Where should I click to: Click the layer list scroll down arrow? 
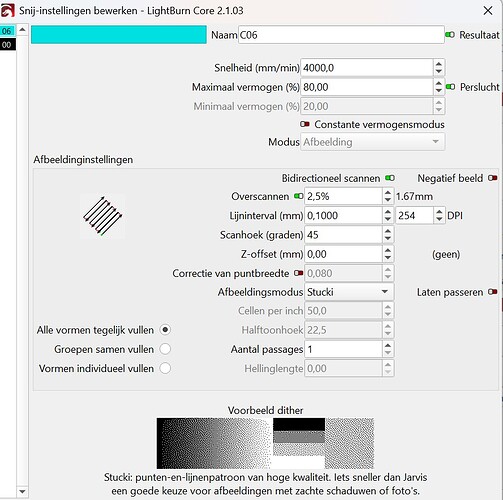(x=22, y=491)
